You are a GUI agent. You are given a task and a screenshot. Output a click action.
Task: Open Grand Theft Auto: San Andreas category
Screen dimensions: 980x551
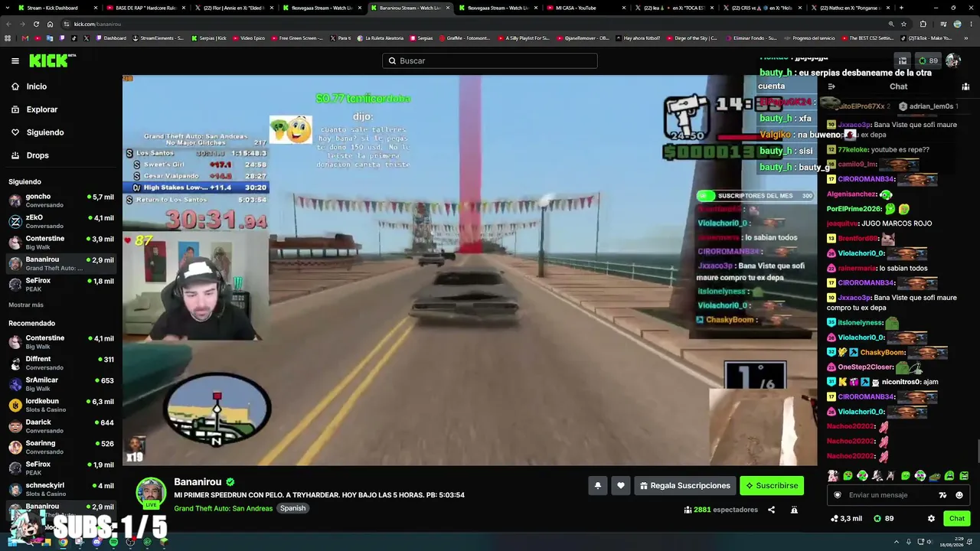pos(223,508)
